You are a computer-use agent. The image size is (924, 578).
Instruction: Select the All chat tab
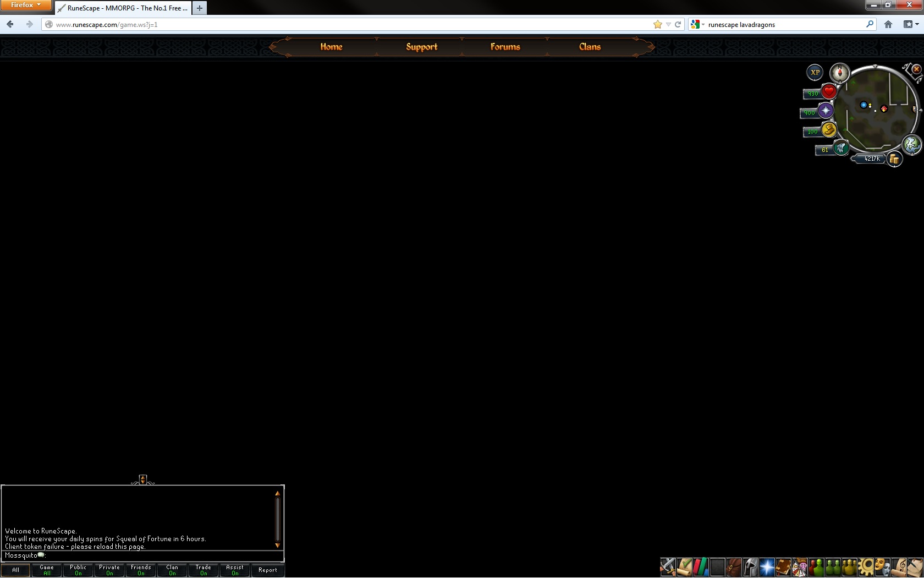click(15, 570)
